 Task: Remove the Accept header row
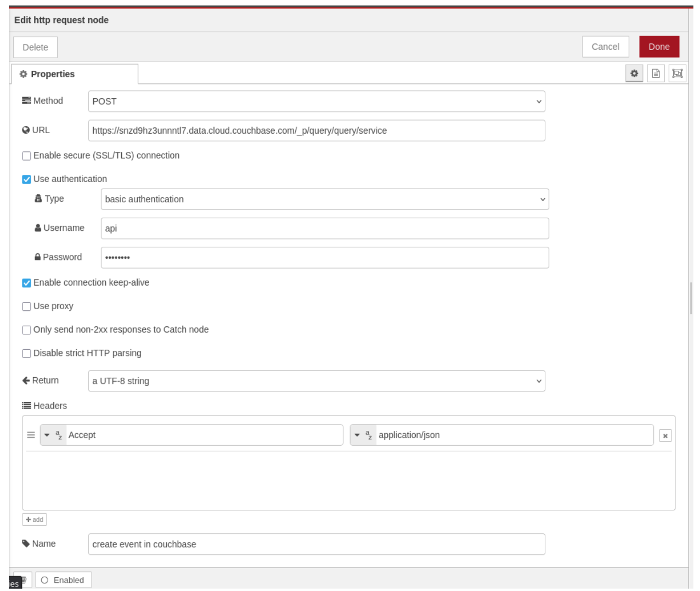[665, 436]
